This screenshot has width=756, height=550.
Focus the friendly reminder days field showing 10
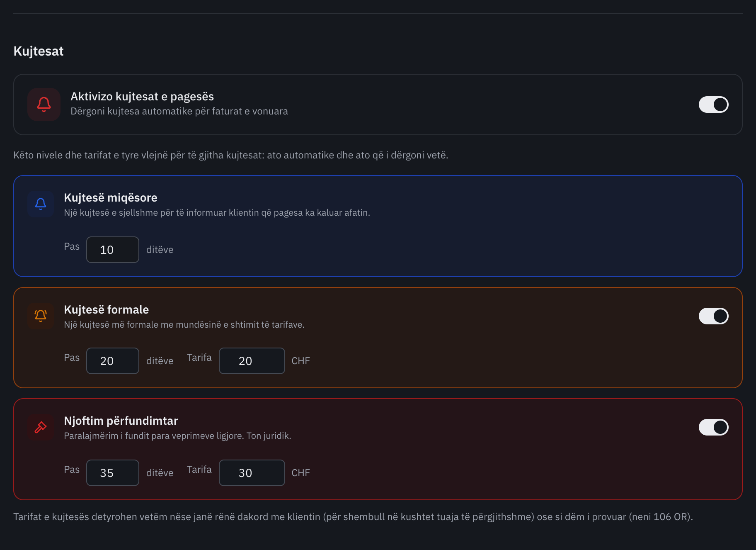tap(113, 250)
